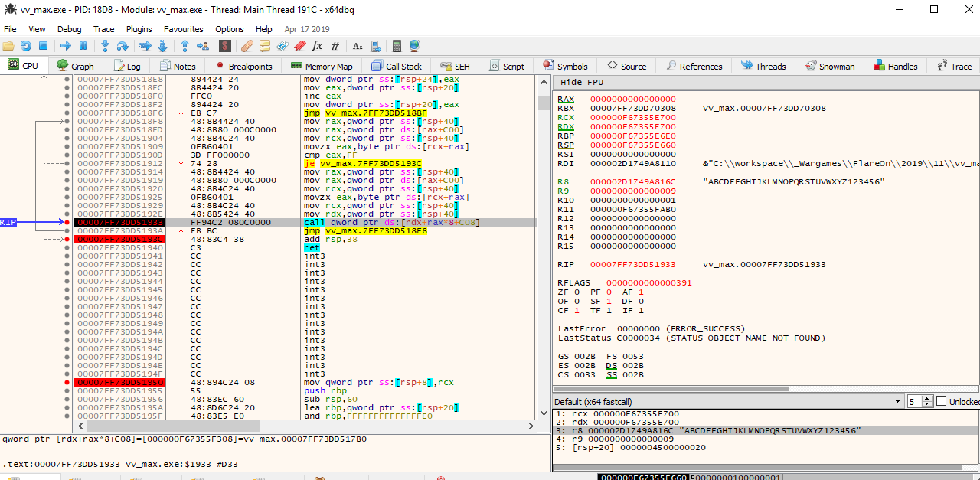Switch to the Call Stack tab
Image resolution: width=980 pixels, height=480 pixels.
[x=397, y=67]
